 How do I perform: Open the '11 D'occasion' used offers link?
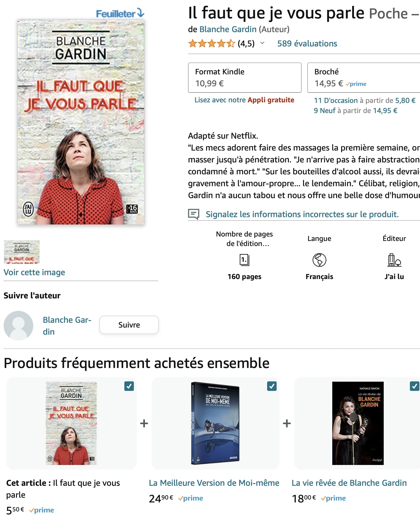[336, 101]
